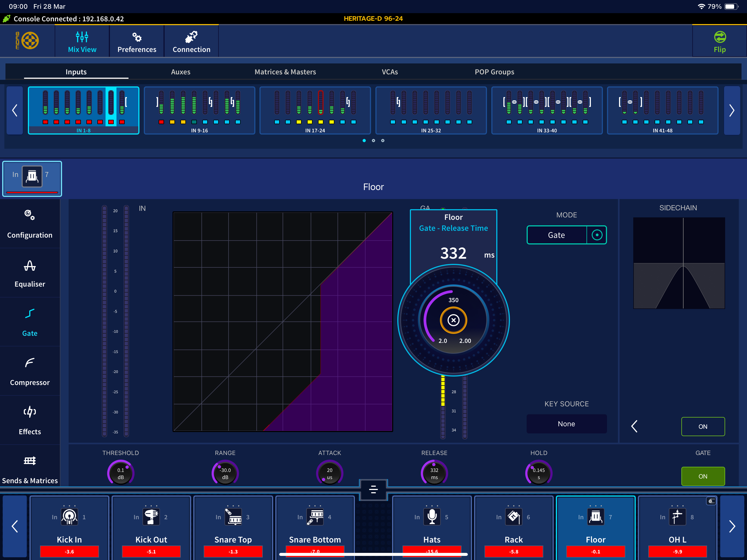This screenshot has width=747, height=560.
Task: Open the Connection plug icon
Action: click(191, 37)
